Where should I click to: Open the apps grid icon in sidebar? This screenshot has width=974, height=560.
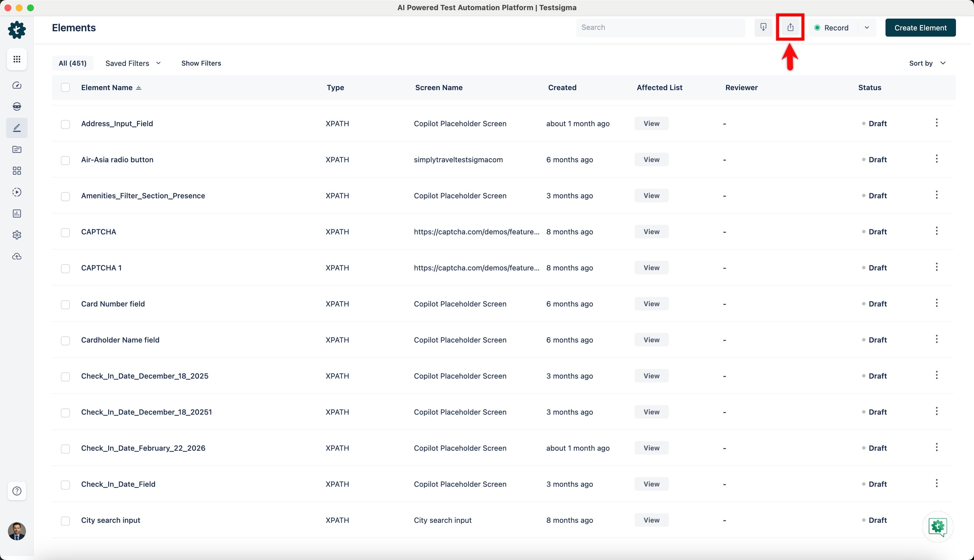tap(17, 59)
